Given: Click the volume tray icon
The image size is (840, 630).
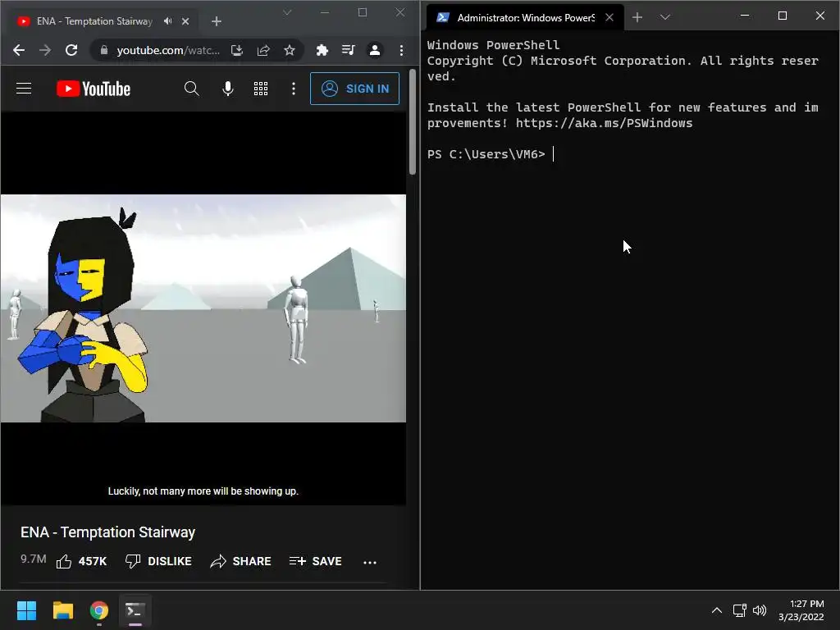Looking at the screenshot, I should click(760, 610).
